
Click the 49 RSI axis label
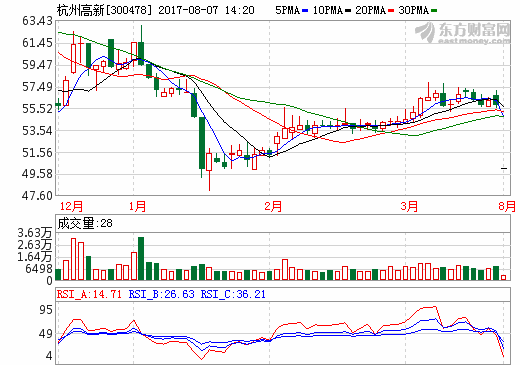(46, 334)
